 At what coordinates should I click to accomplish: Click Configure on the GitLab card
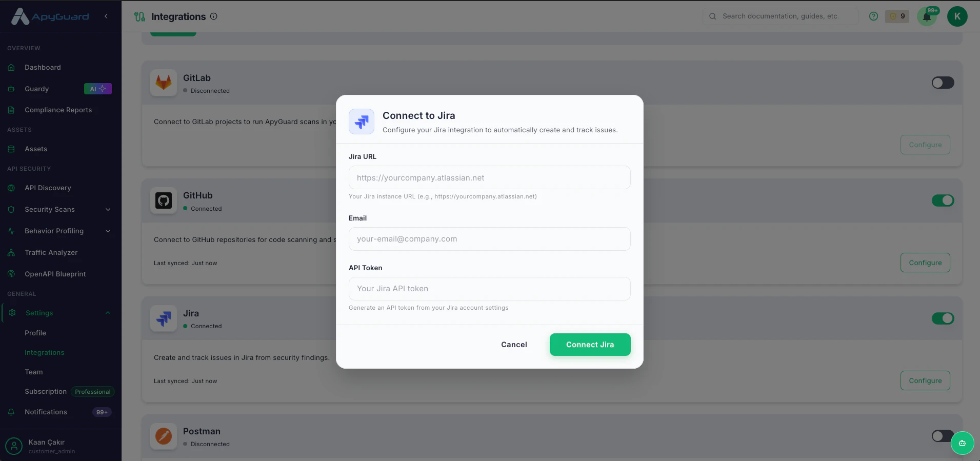(925, 145)
